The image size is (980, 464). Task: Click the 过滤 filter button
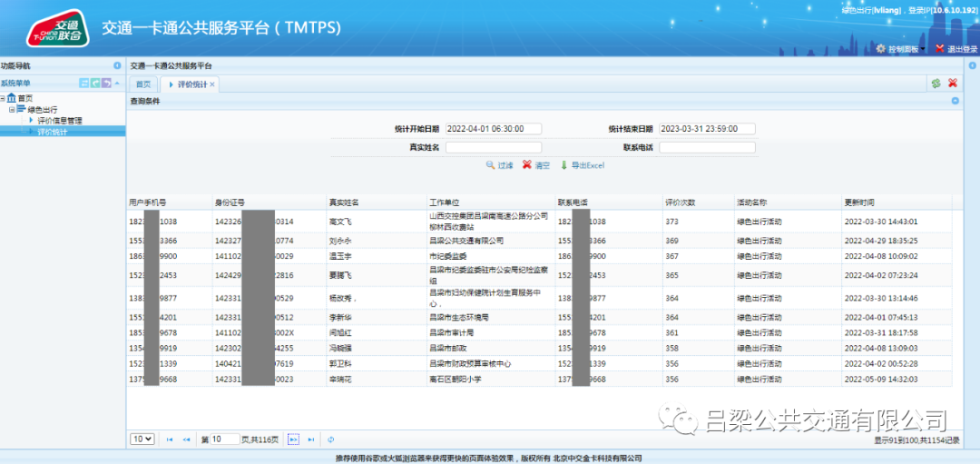pyautogui.click(x=500, y=165)
